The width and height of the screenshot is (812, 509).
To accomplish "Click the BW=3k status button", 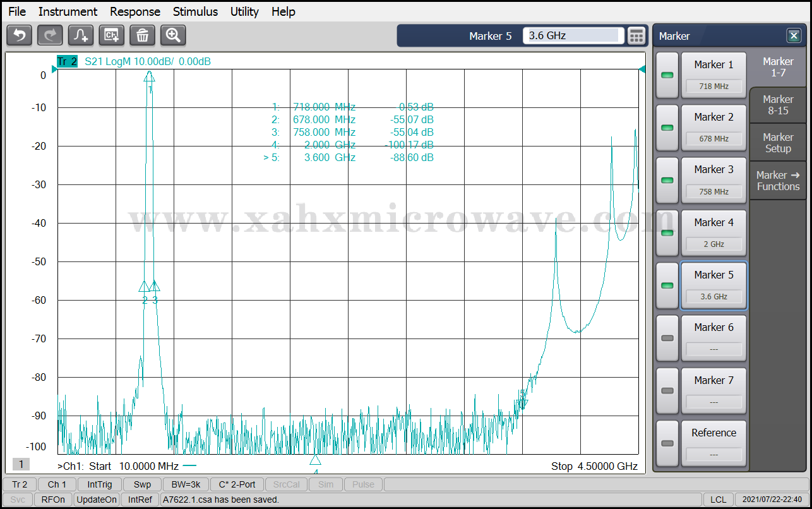I will 186,484.
